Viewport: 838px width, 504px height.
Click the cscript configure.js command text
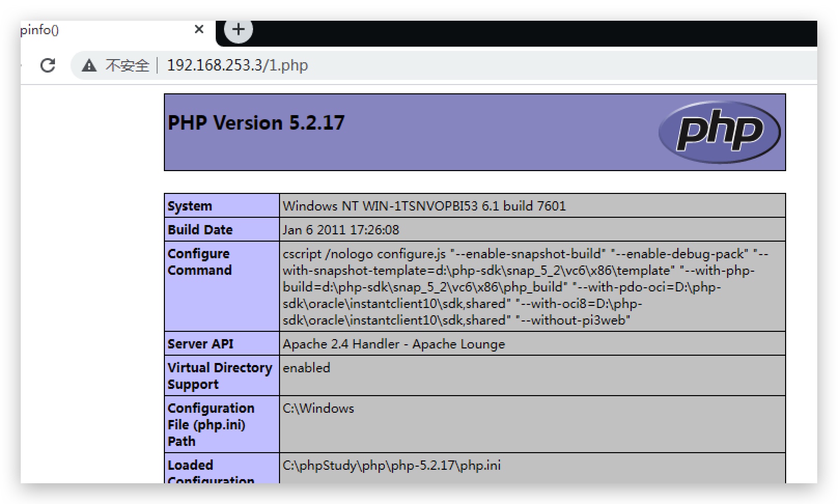(x=525, y=287)
